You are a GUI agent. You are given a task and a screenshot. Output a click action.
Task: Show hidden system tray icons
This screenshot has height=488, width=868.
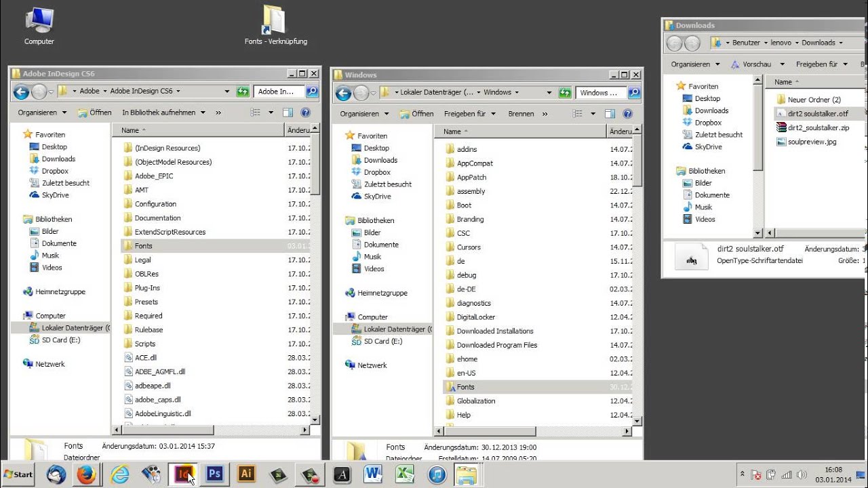tap(743, 474)
